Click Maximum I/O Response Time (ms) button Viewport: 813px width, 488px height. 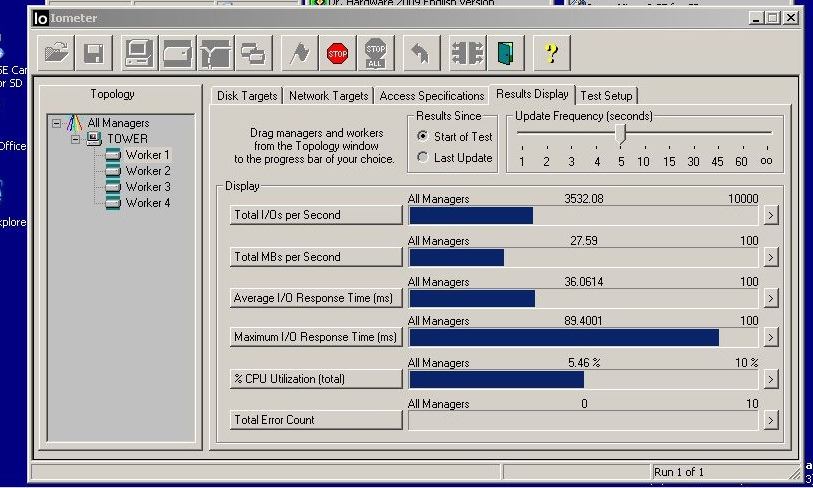pos(316,337)
